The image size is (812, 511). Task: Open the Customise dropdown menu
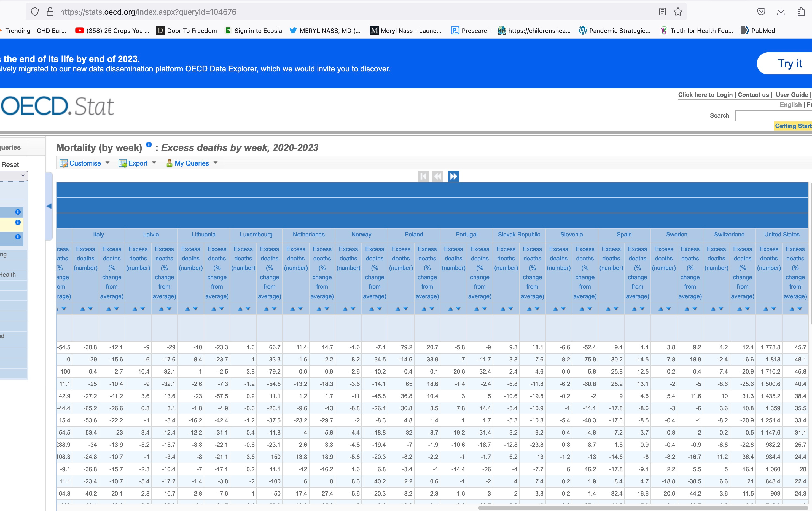click(85, 163)
